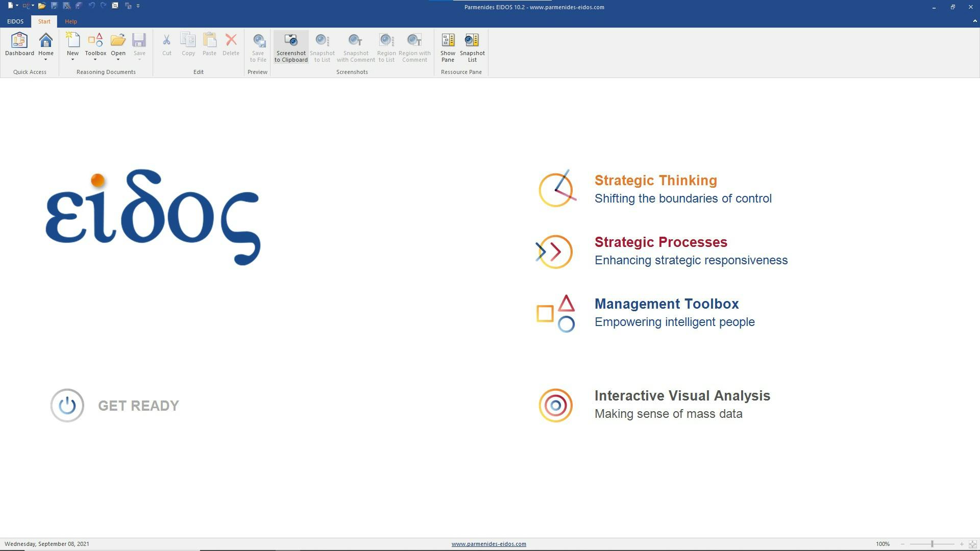
Task: Click the 100% zoom level control
Action: pyautogui.click(x=883, y=544)
